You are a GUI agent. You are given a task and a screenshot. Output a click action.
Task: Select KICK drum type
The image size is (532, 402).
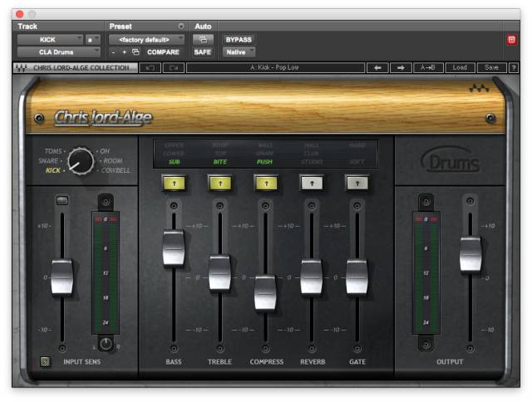tap(53, 170)
